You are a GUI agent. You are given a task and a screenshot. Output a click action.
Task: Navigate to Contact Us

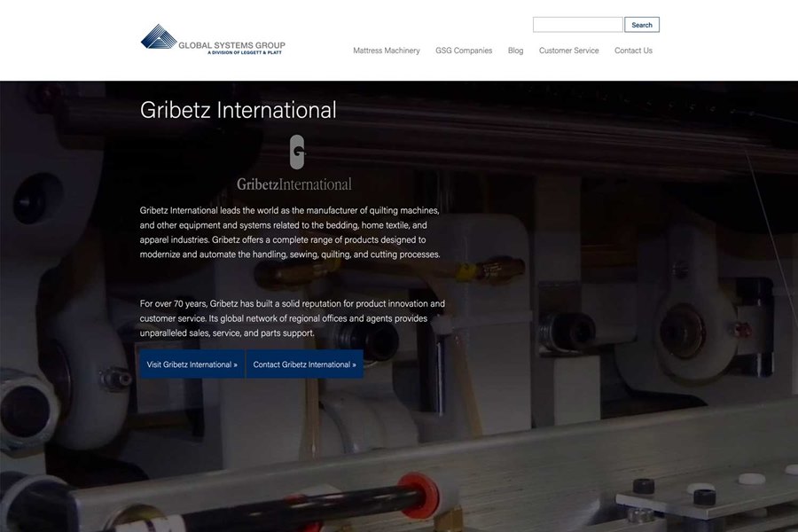pos(633,51)
